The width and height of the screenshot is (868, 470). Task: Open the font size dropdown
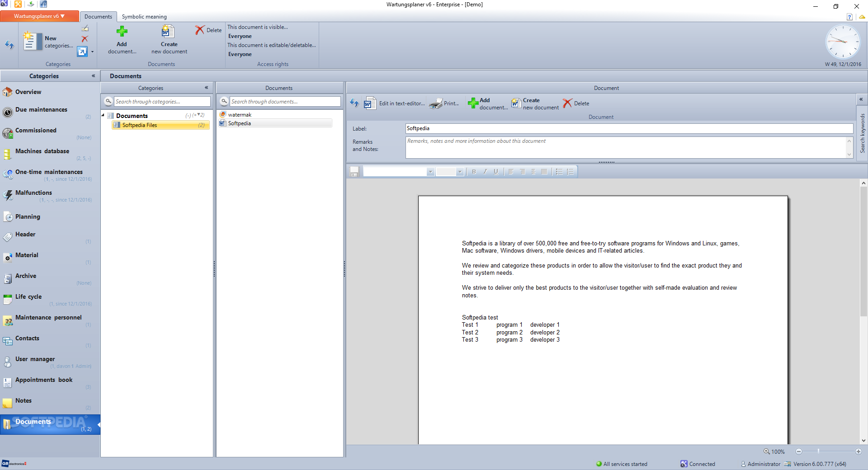coord(460,172)
